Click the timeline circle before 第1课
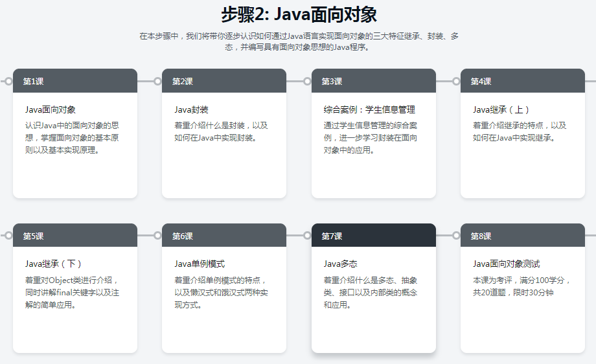Screen dimensions: 596x364 tap(8, 82)
